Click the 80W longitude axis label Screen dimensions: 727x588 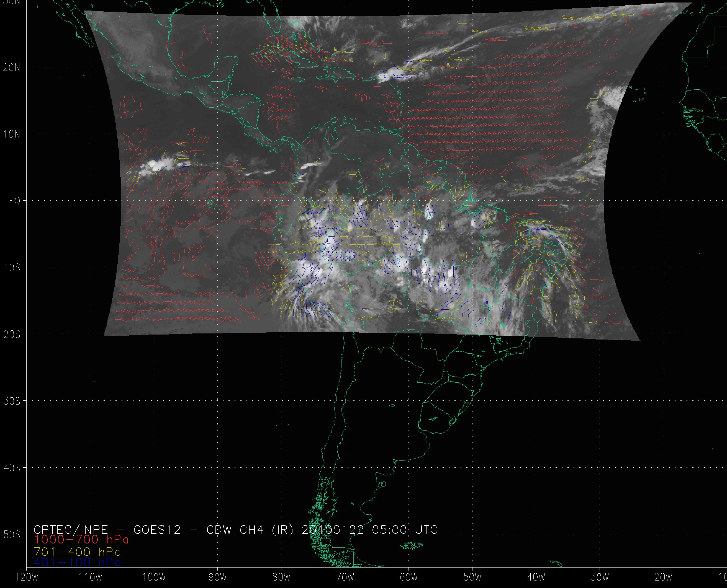pos(281,577)
